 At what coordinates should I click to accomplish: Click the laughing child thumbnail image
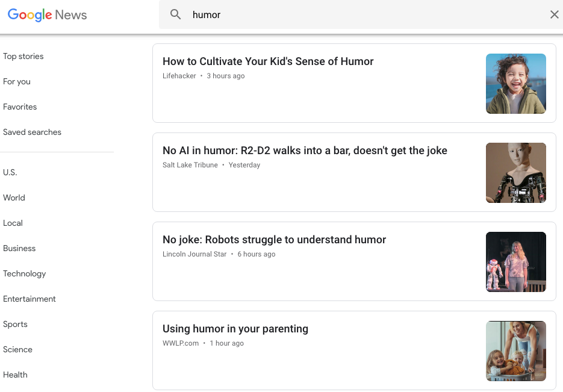coord(516,84)
